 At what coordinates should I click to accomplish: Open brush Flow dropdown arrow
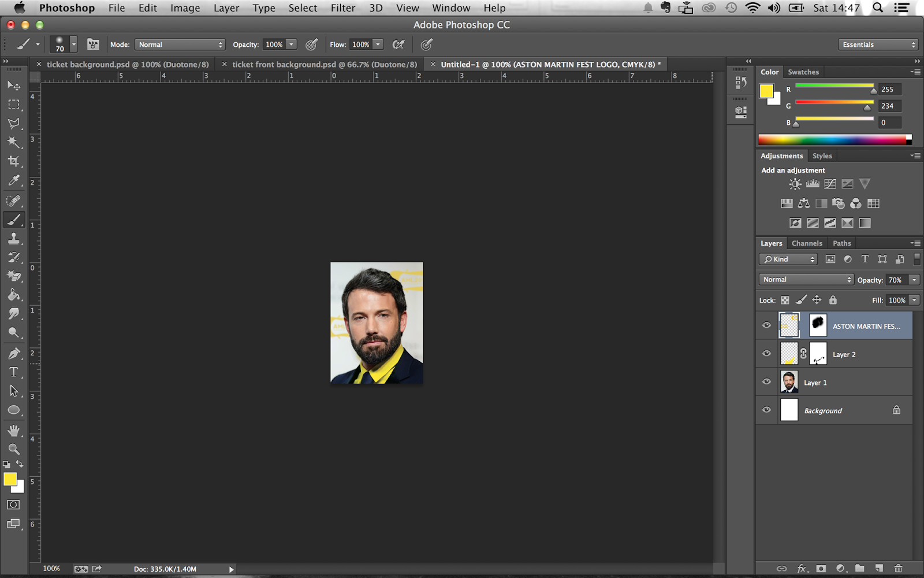[x=378, y=45]
